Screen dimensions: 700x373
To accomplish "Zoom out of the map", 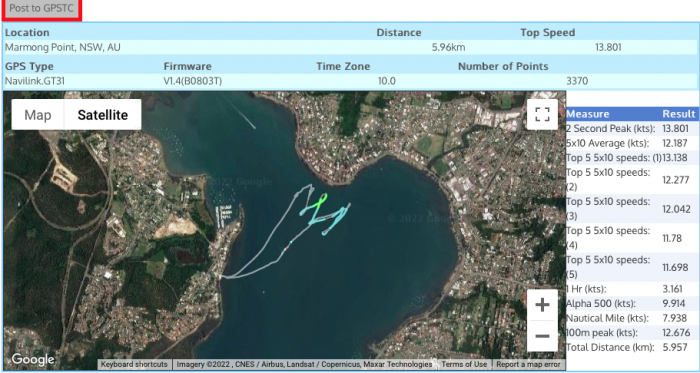I will pyautogui.click(x=542, y=336).
